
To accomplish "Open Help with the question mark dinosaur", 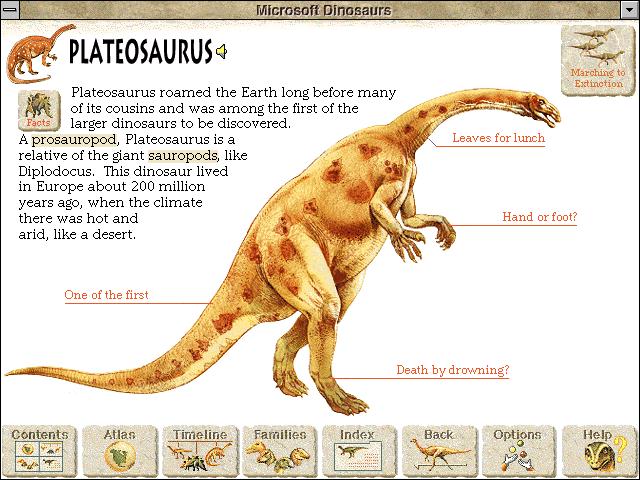I will (x=599, y=451).
